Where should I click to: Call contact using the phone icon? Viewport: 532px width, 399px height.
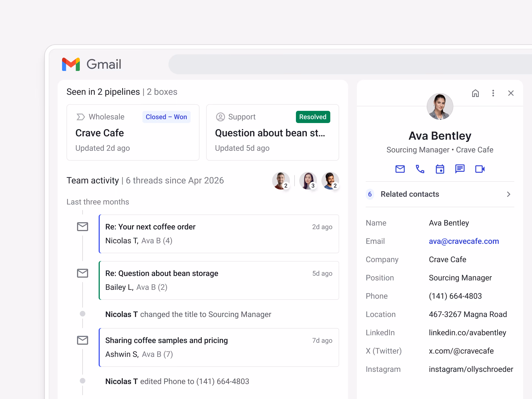(x=420, y=169)
